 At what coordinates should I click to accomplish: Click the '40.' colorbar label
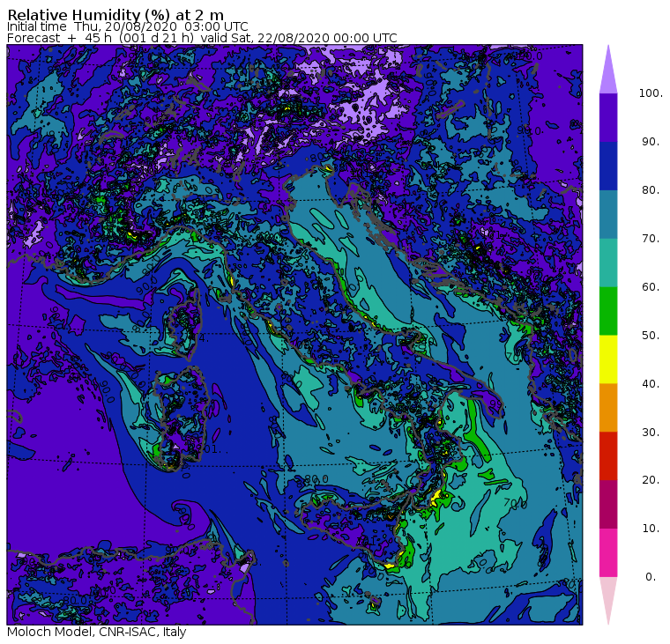651,383
